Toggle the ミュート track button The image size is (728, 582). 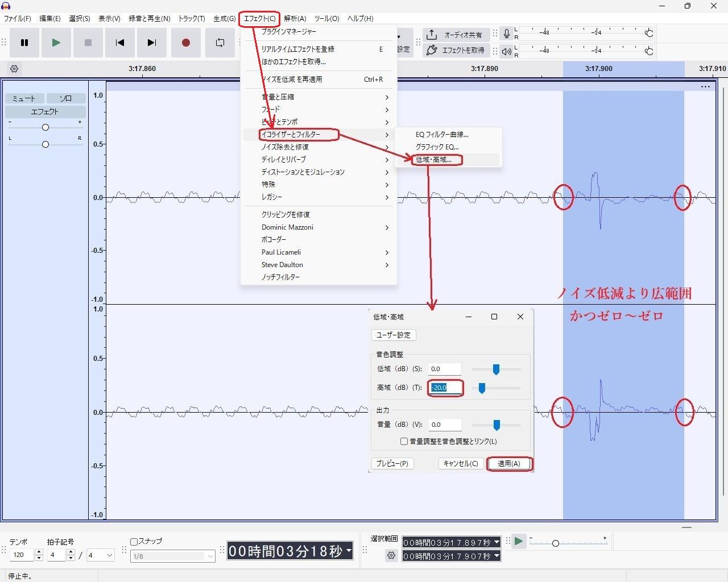pos(24,98)
